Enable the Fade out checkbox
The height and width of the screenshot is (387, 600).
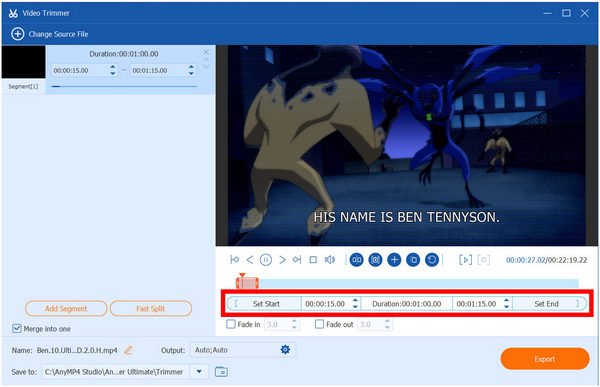(x=319, y=324)
